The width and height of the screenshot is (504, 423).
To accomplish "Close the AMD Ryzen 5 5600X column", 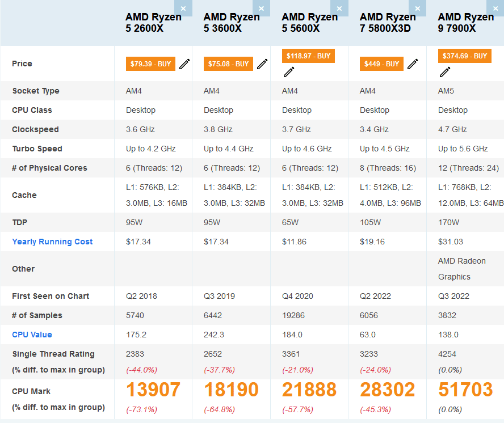I will pos(339,9).
